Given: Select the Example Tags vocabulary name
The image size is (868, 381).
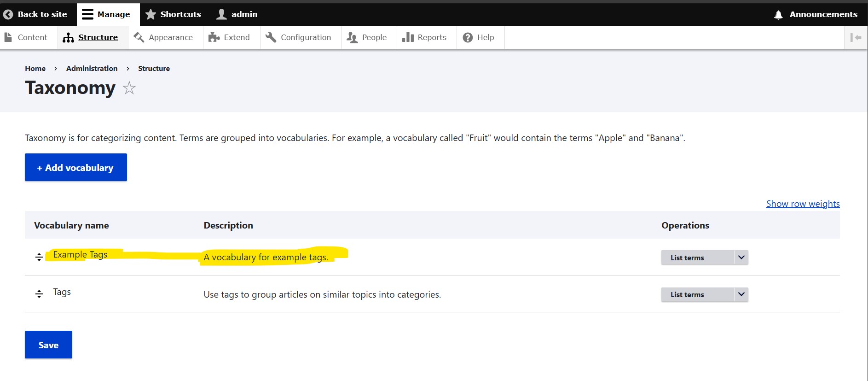Looking at the screenshot, I should pos(80,254).
